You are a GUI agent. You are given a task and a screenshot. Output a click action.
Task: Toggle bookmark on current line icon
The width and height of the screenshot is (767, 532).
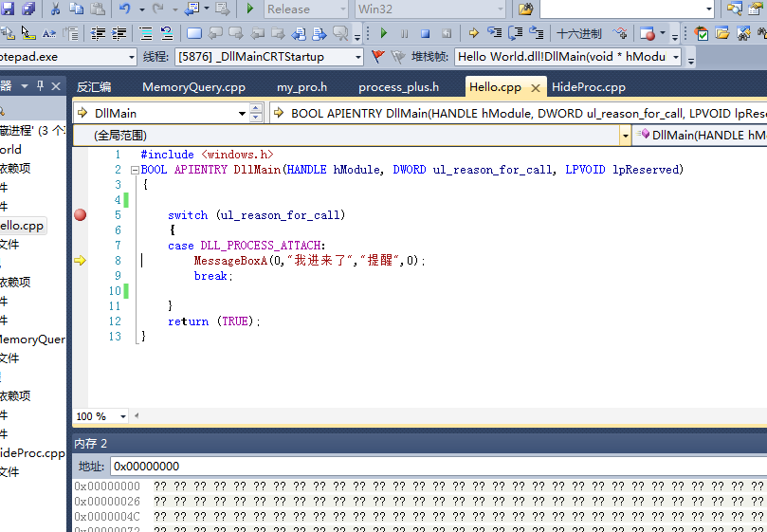(194, 33)
